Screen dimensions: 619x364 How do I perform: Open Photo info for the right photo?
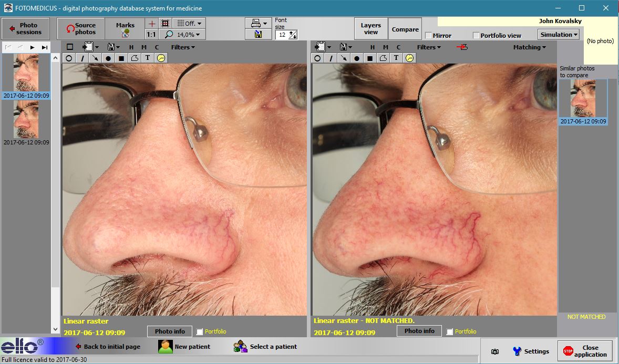(419, 331)
